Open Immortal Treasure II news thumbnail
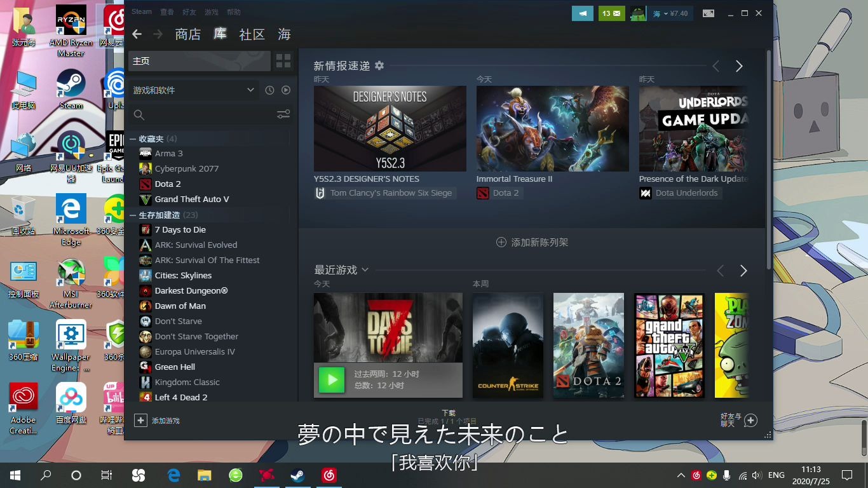The height and width of the screenshot is (488, 868). 553,128
